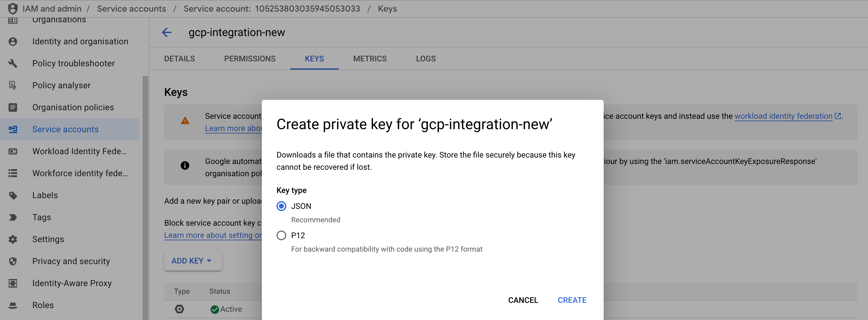Open Policy troubleshooter in sidebar
Image resolution: width=868 pixels, height=320 pixels.
(69, 64)
